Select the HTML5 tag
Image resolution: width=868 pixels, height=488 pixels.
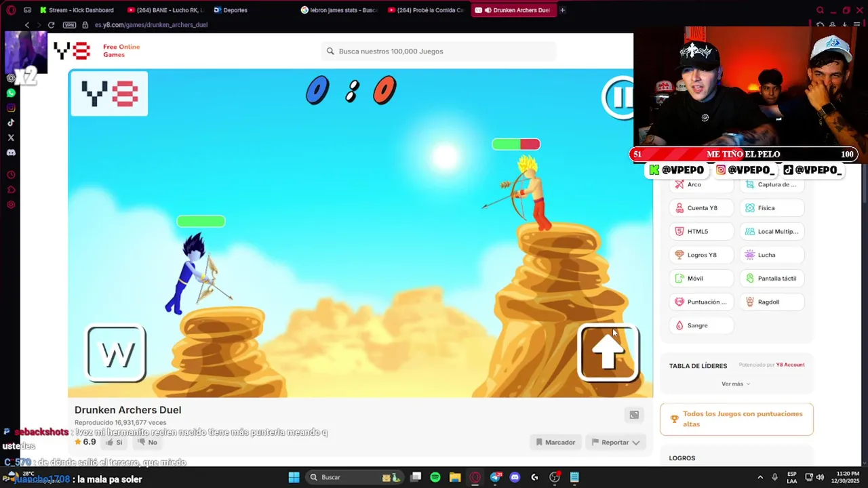click(x=701, y=231)
